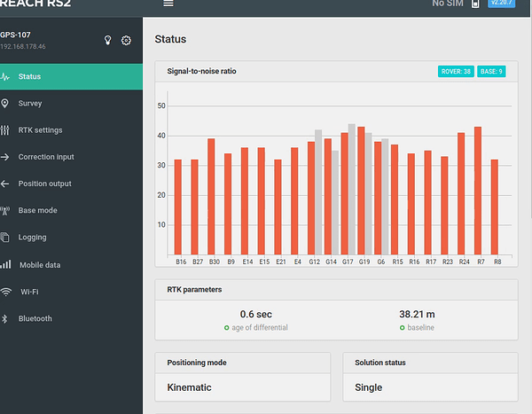
Task: Click the Base mode antenna icon
Action: 4,210
